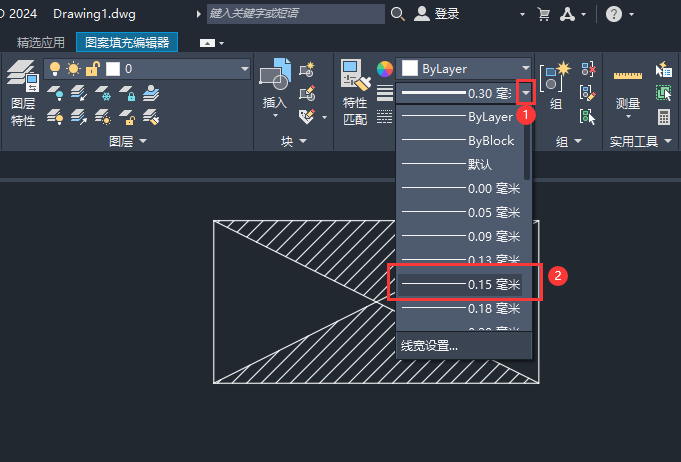The image size is (681, 462).
Task: Expand the 块 (Block) panel arrow
Action: pos(303,141)
